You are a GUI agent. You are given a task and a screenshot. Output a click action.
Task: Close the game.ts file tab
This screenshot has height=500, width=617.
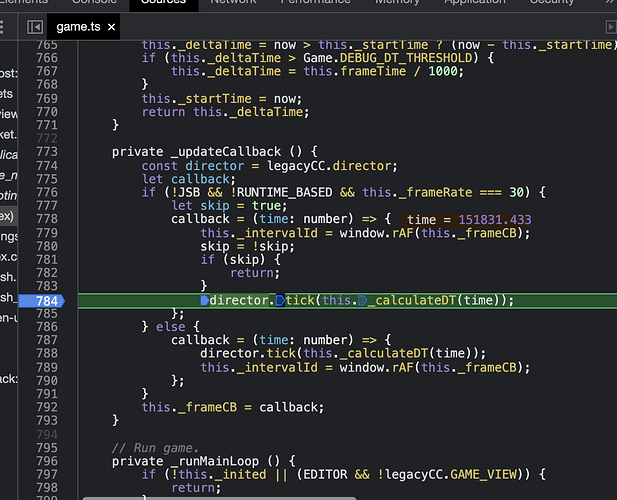click(x=111, y=27)
